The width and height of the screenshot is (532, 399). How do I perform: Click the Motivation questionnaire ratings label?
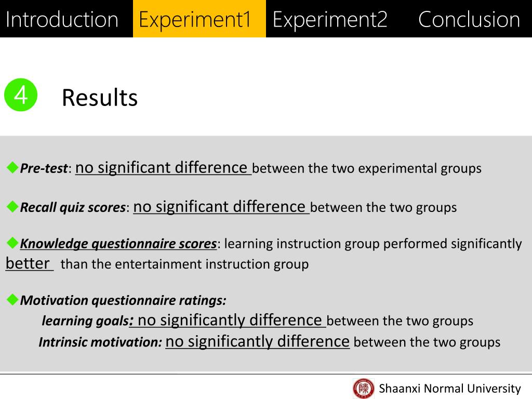pyautogui.click(x=123, y=300)
